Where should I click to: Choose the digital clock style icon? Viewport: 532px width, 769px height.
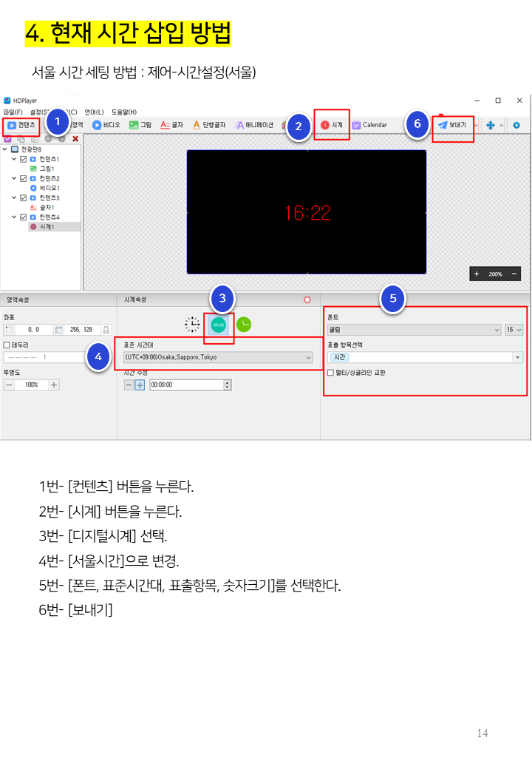[219, 325]
